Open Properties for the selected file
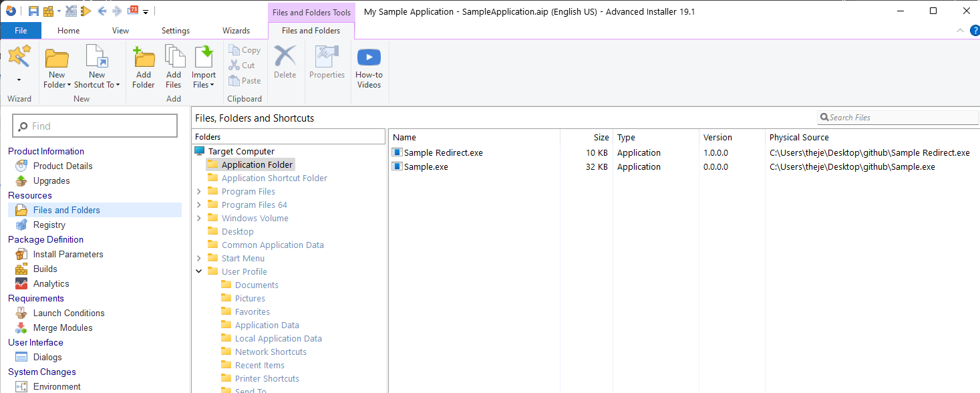This screenshot has height=393, width=980. [x=327, y=65]
